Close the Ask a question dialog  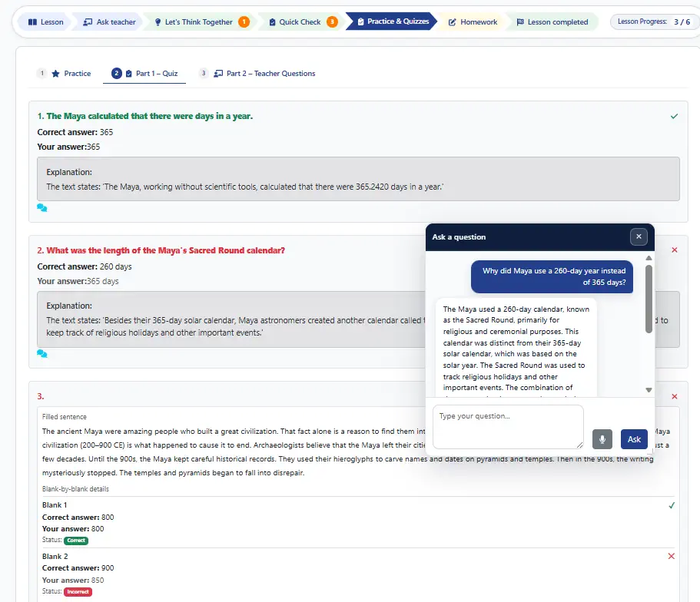click(639, 237)
